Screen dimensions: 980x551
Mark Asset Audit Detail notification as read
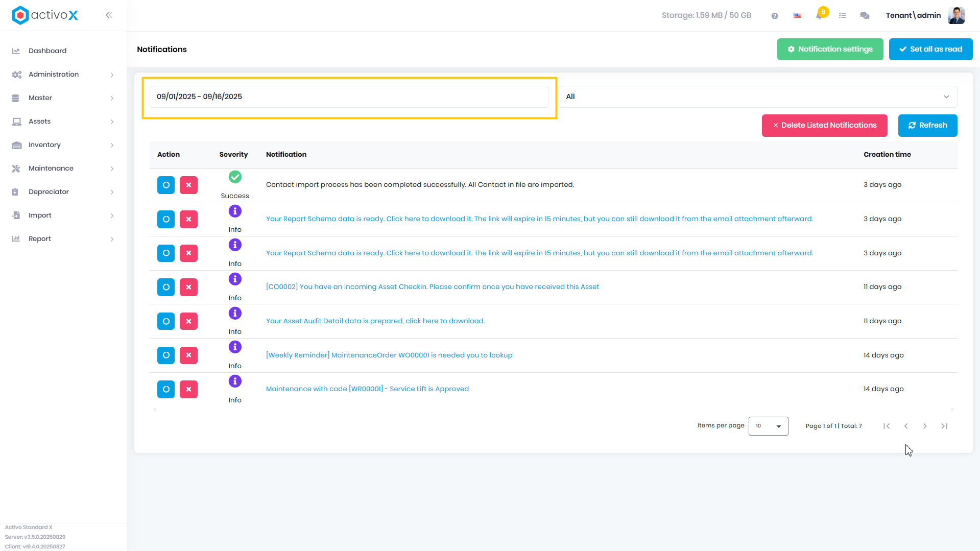coord(166,321)
